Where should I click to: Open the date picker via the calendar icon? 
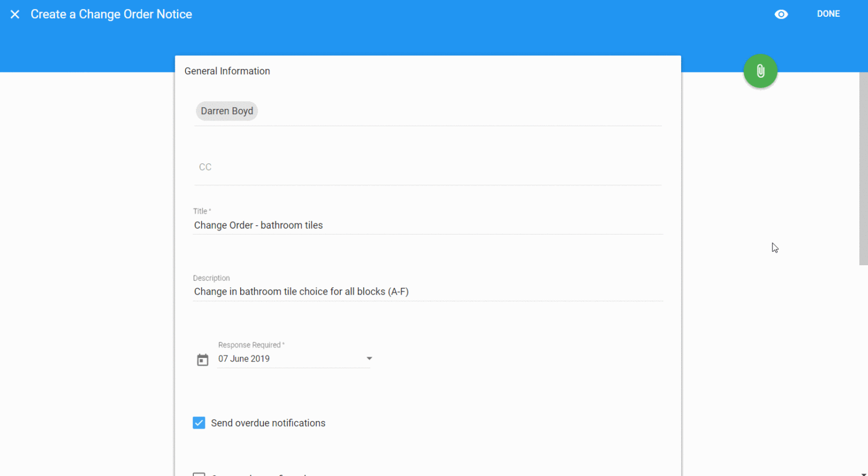click(x=203, y=359)
